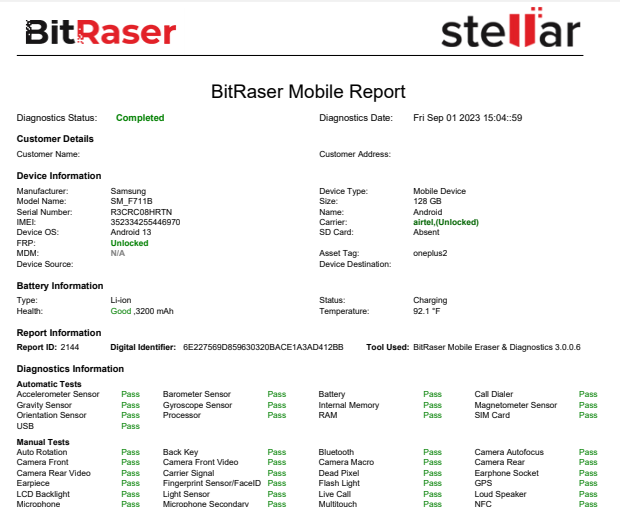
Task: Click the Charging status value
Action: pyautogui.click(x=430, y=301)
